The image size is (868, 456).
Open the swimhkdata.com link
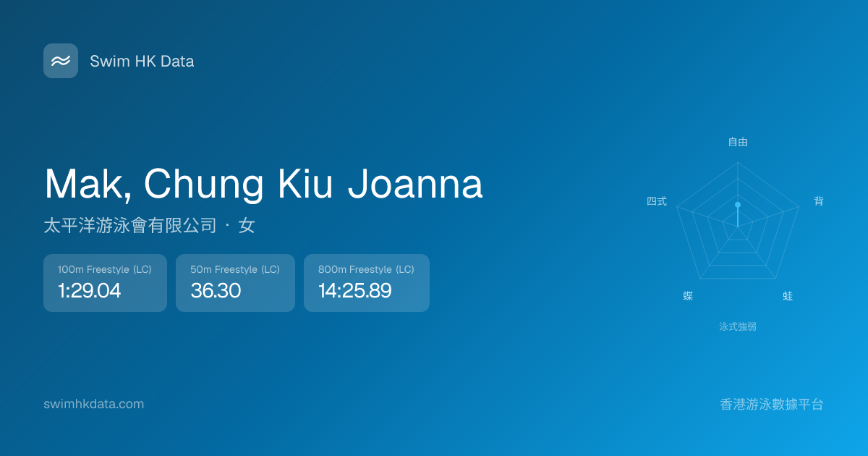click(94, 404)
